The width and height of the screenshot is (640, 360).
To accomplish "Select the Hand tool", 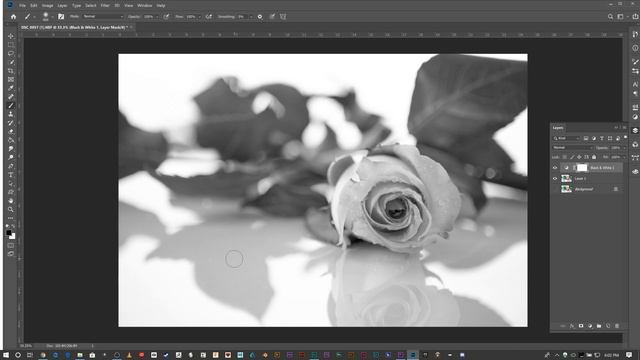I will (x=11, y=201).
